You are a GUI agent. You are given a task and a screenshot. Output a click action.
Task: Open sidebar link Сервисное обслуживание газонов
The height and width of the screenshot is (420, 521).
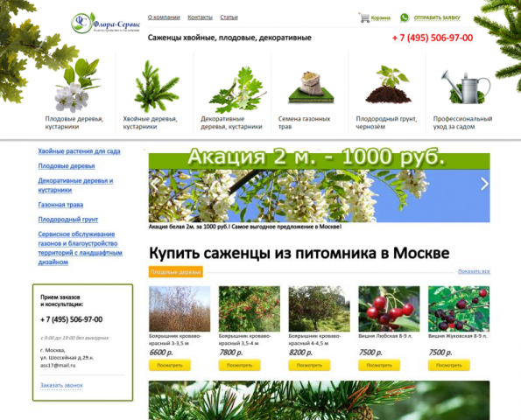coord(80,248)
